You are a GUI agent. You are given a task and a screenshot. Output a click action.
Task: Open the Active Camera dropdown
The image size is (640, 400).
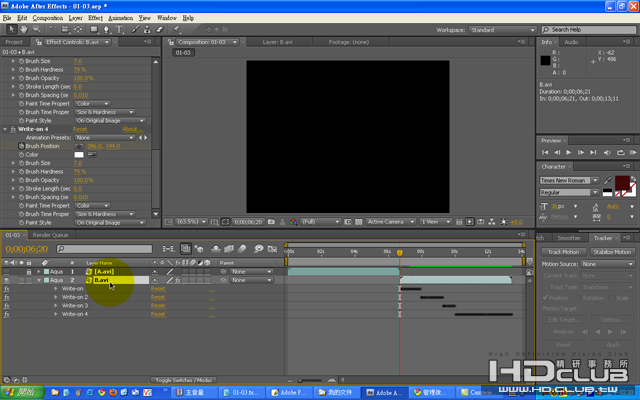tap(390, 222)
